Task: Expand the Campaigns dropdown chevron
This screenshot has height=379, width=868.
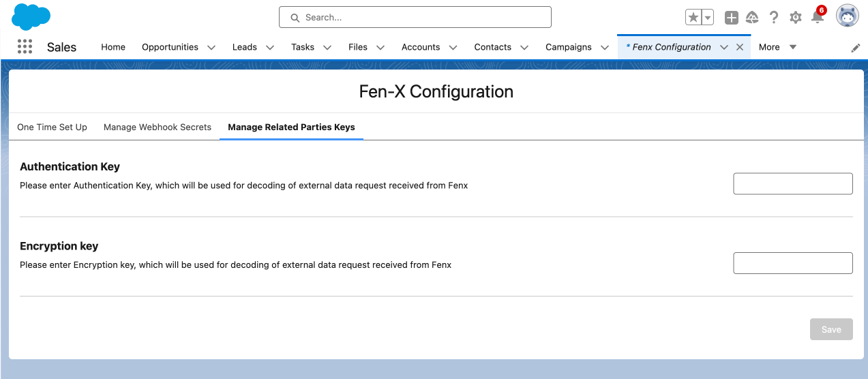Action: click(605, 48)
